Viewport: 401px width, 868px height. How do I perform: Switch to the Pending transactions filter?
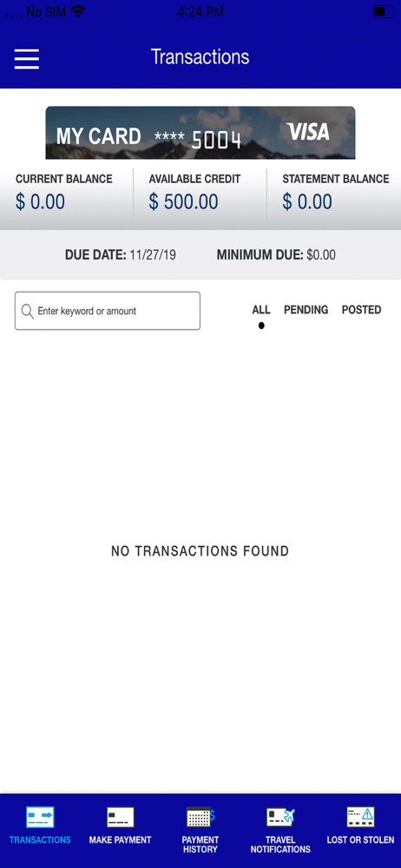tap(306, 310)
